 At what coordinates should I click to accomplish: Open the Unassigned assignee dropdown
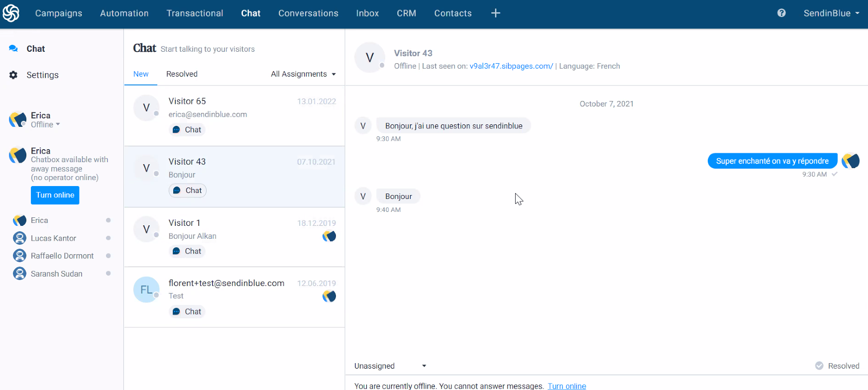391,366
